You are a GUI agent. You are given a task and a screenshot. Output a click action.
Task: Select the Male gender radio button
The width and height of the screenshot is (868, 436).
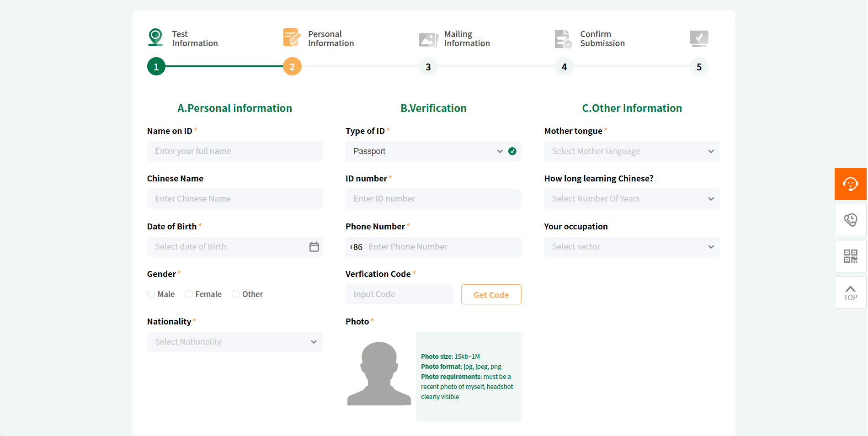pos(151,294)
